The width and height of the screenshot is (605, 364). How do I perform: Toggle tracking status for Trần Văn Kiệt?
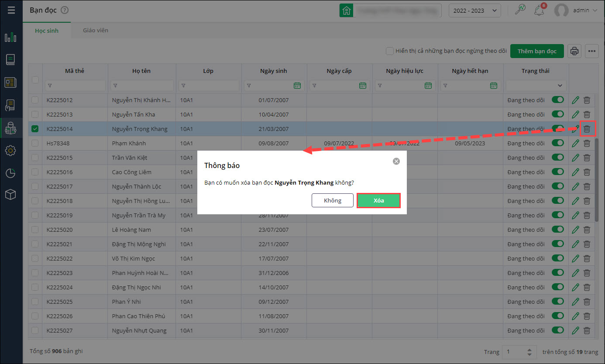pyautogui.click(x=558, y=158)
